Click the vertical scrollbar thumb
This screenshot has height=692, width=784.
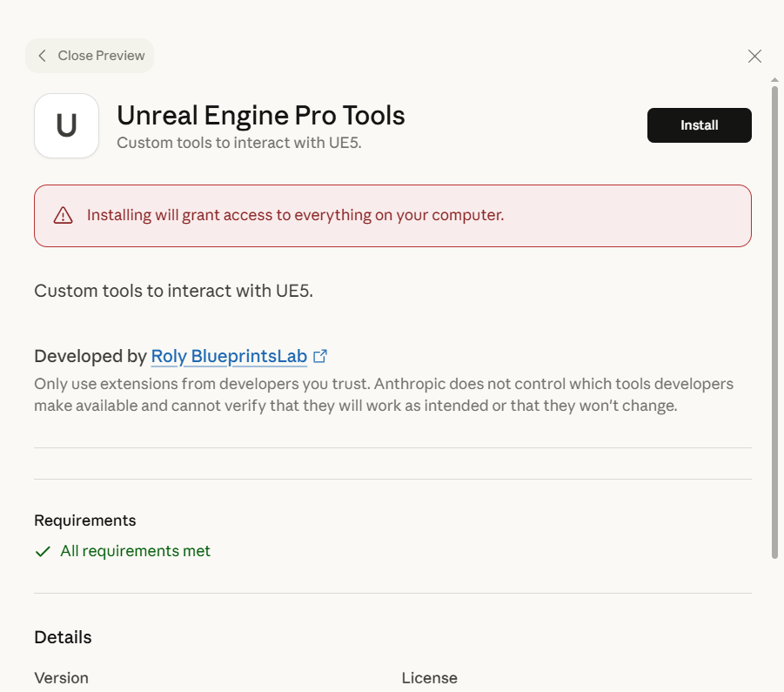pos(774,322)
